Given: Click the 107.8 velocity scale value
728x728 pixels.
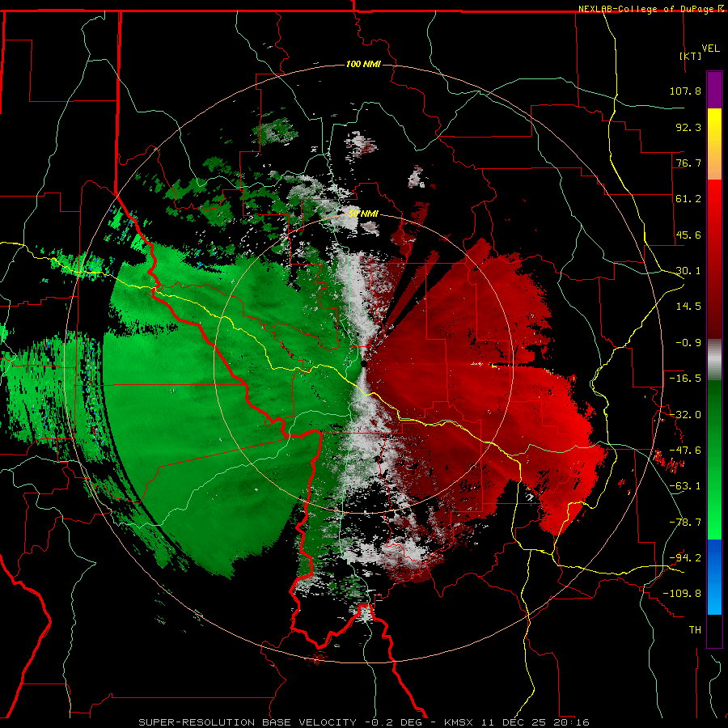Looking at the screenshot, I should coord(685,91).
